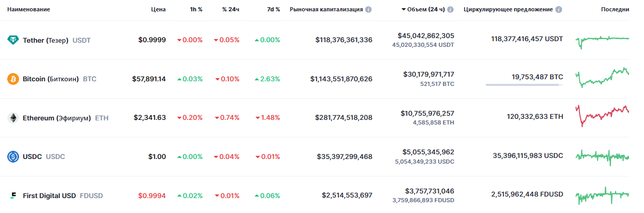Viewport: 644px width, 213px height.
Task: Click the Ethereum diamond logo icon
Action: [x=13, y=118]
